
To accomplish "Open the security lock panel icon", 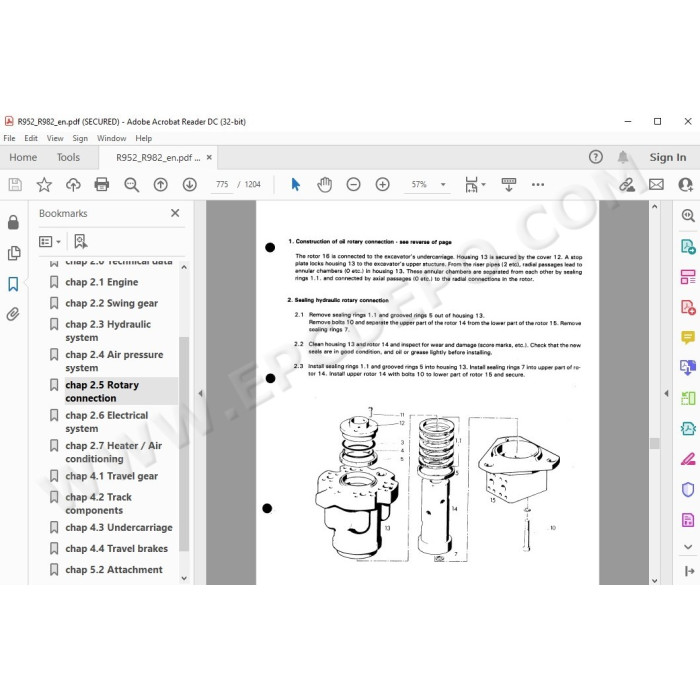I will pyautogui.click(x=13, y=222).
